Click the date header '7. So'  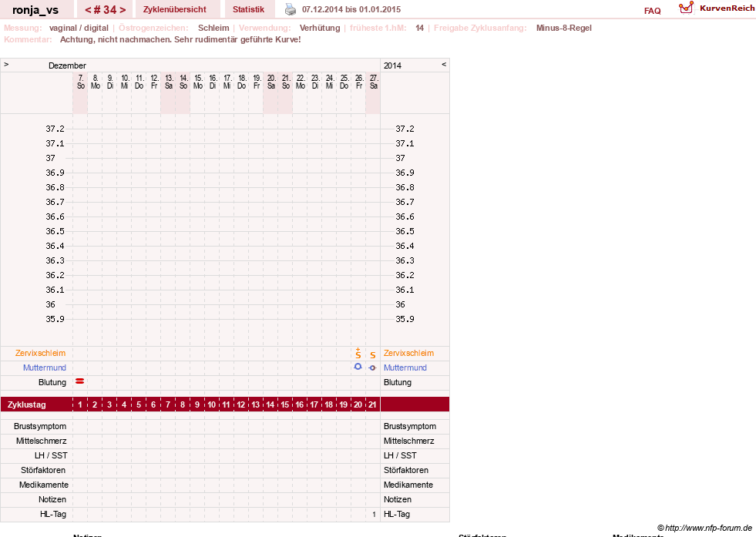[x=80, y=82]
